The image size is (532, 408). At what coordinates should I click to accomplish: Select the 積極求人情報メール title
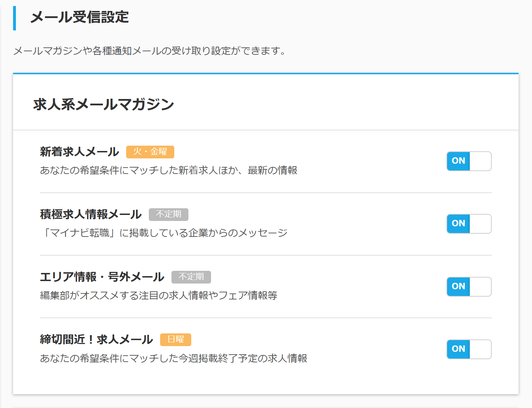(x=91, y=214)
